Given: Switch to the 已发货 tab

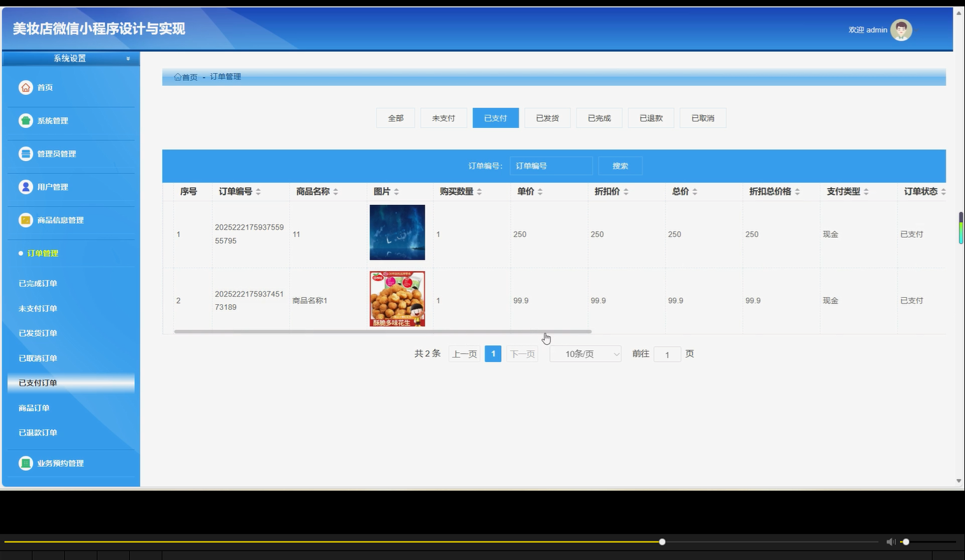Looking at the screenshot, I should 547,118.
